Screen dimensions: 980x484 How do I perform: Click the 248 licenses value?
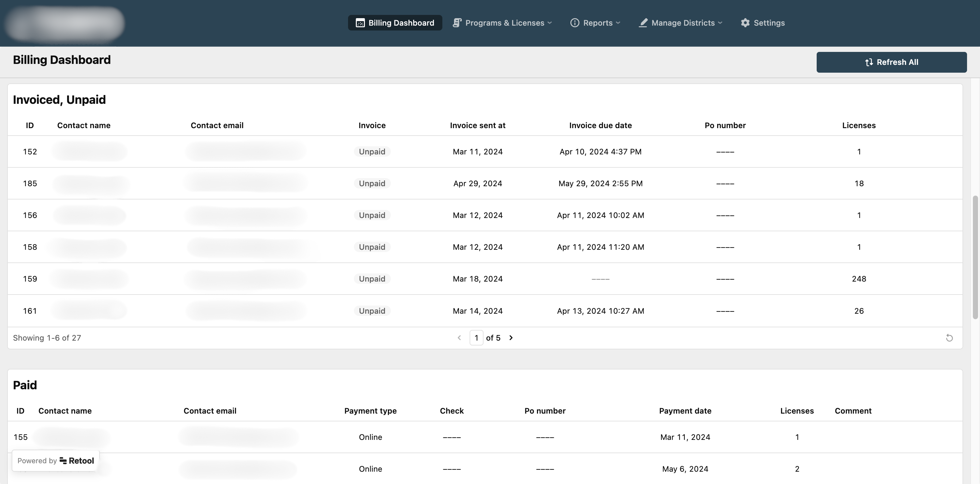tap(859, 279)
